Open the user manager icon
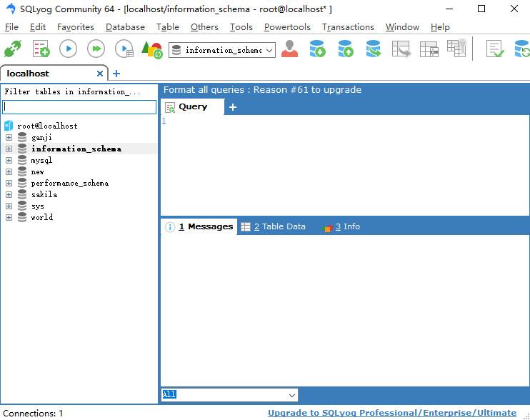Image resolution: width=530 pixels, height=420 pixels. [x=290, y=49]
